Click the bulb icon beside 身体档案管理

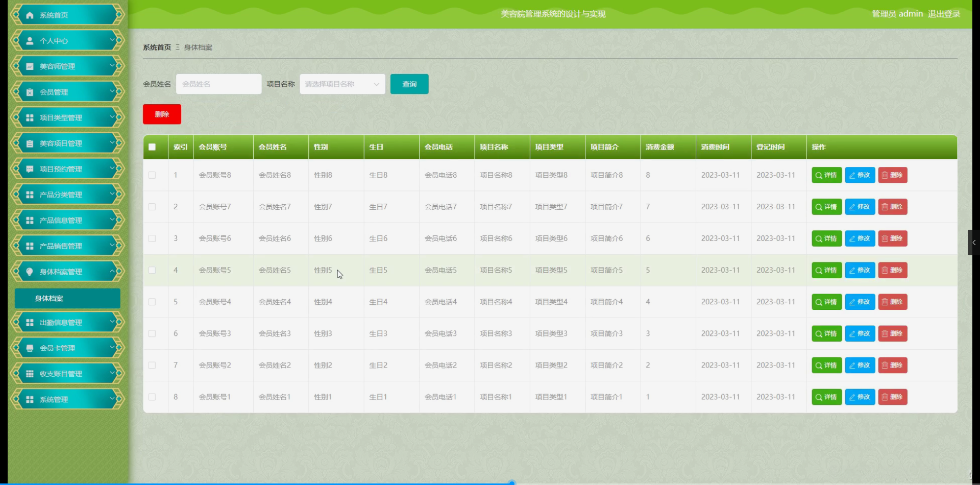pos(30,272)
